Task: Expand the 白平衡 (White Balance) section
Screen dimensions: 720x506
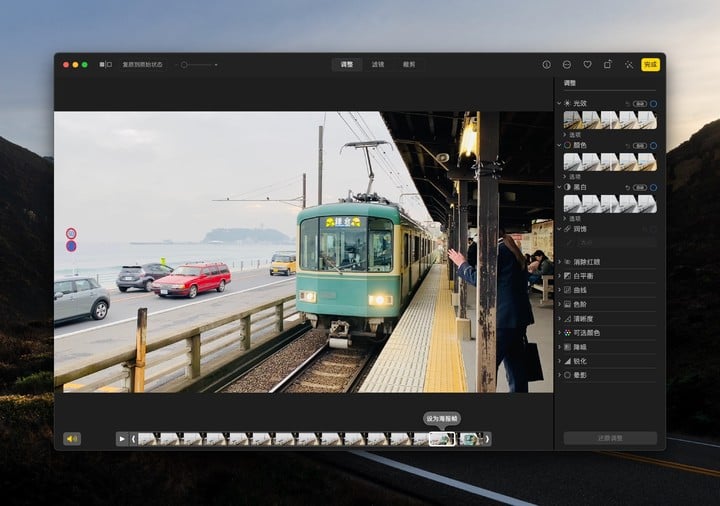Action: pyautogui.click(x=582, y=275)
